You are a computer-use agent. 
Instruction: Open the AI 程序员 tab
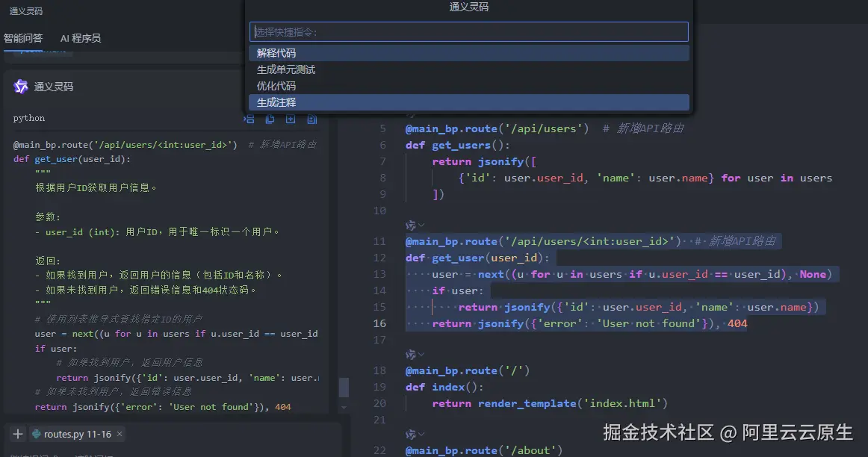click(80, 38)
